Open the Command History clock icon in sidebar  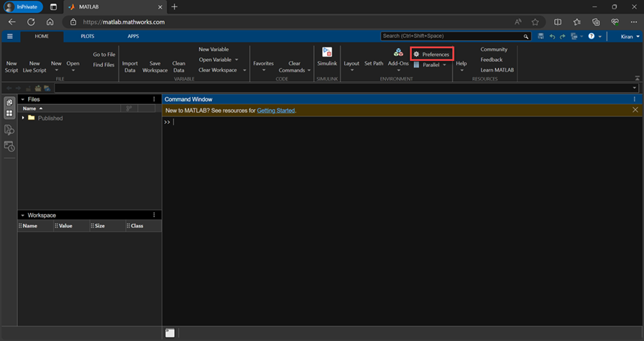(x=9, y=146)
